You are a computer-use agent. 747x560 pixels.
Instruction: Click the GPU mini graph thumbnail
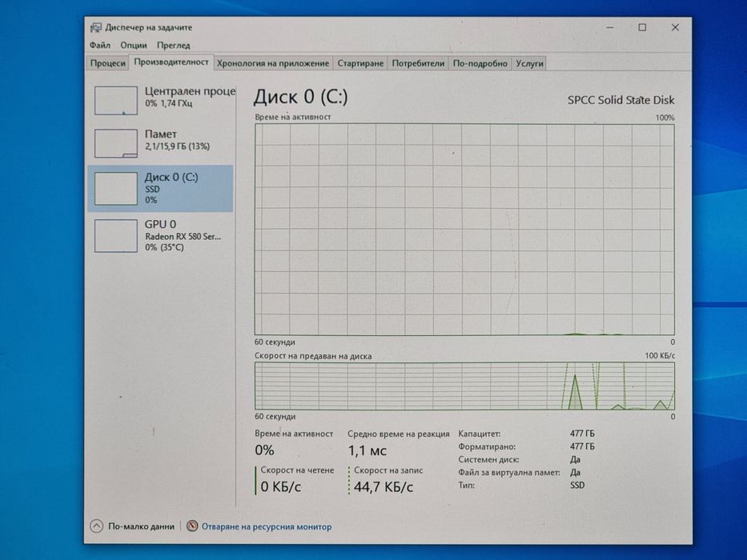click(116, 235)
